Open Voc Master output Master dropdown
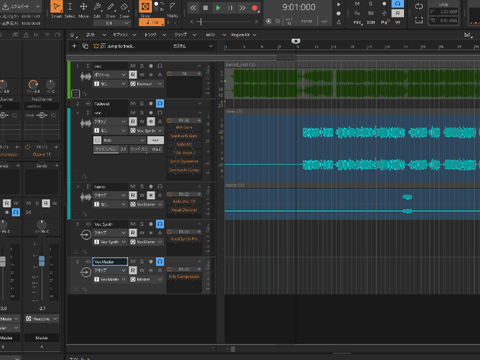Viewport: 480px width, 360px height. (146, 279)
